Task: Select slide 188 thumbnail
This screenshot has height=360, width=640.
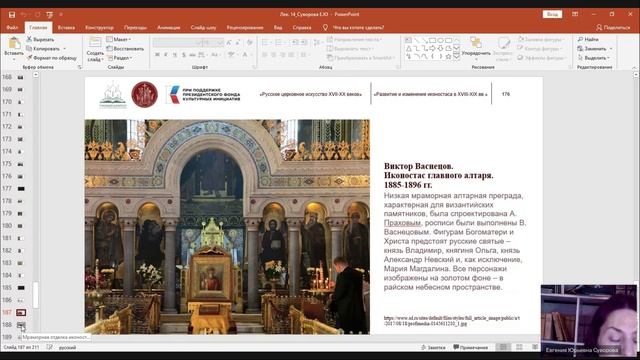Action: click(x=21, y=325)
